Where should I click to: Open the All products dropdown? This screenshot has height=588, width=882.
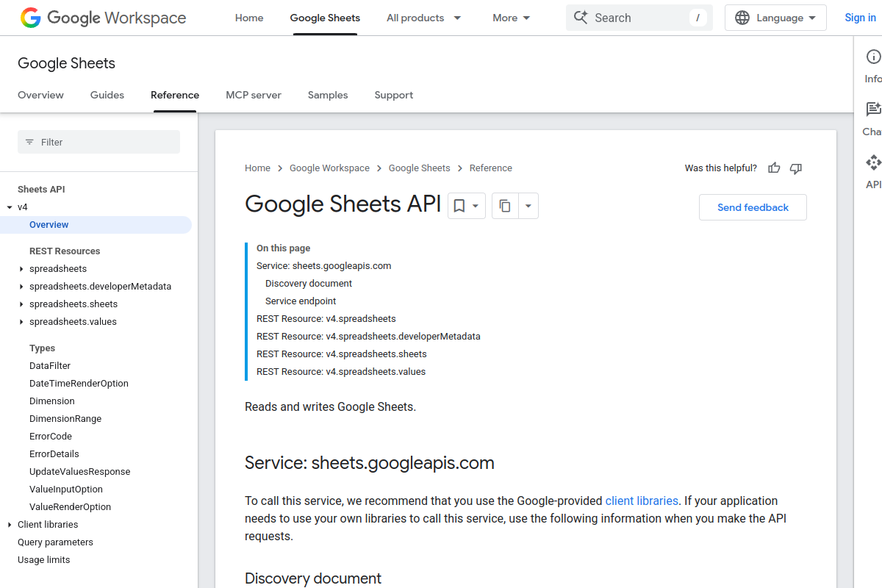click(x=424, y=18)
